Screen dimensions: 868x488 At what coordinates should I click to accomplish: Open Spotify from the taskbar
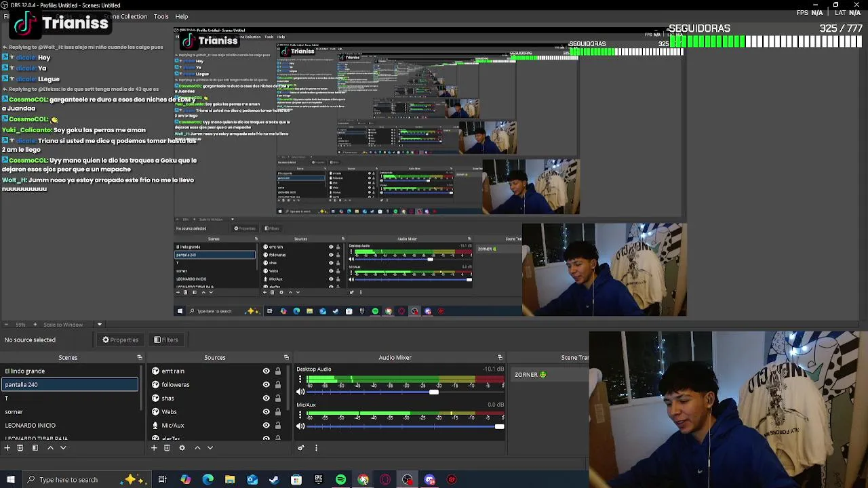(x=341, y=480)
